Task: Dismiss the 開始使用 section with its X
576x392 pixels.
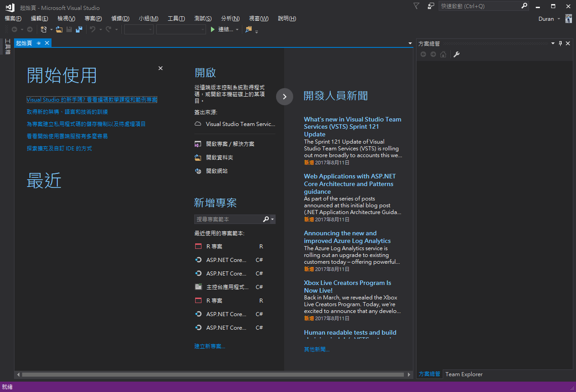Action: point(160,68)
